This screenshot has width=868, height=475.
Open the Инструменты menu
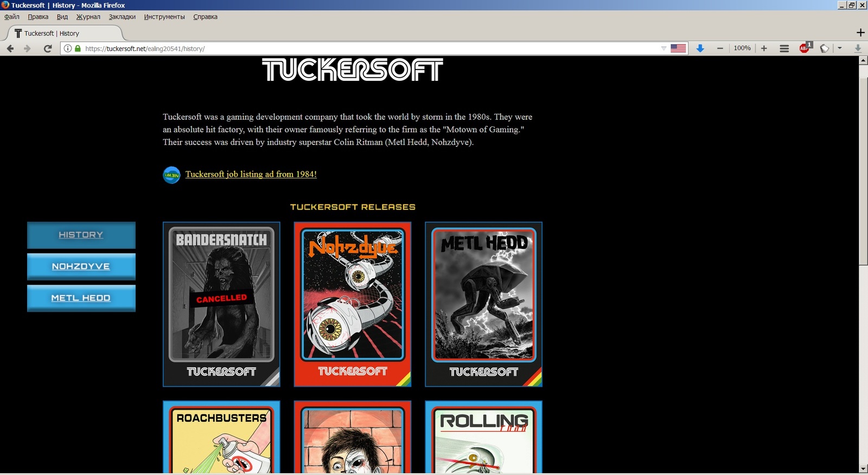point(164,17)
